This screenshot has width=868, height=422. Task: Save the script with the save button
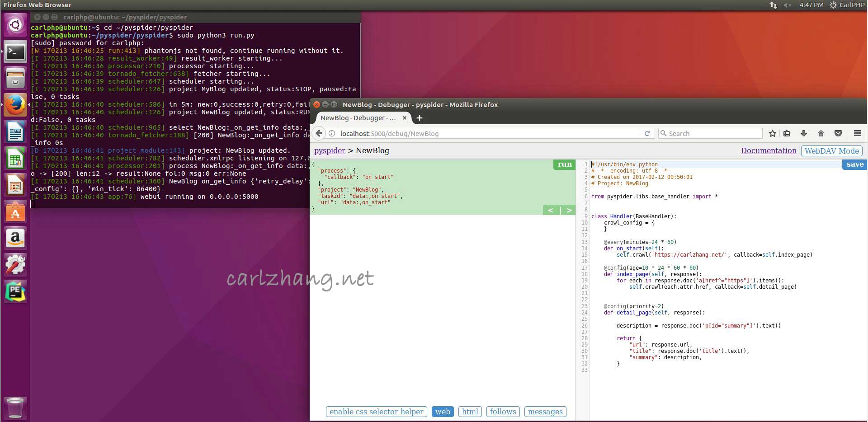pos(854,164)
